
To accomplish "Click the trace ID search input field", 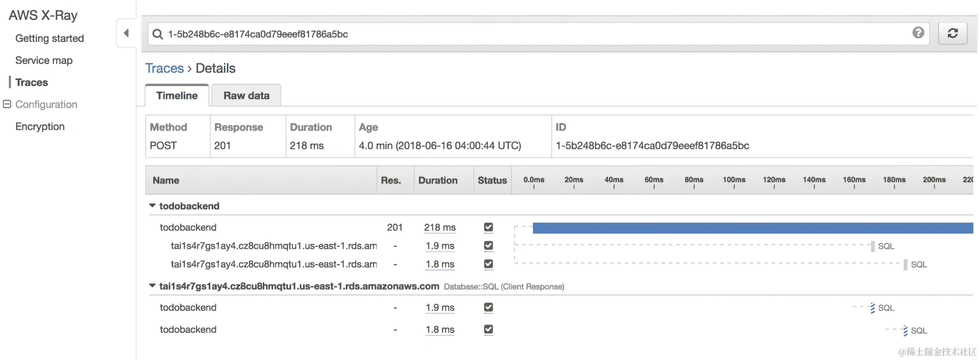I will (538, 34).
